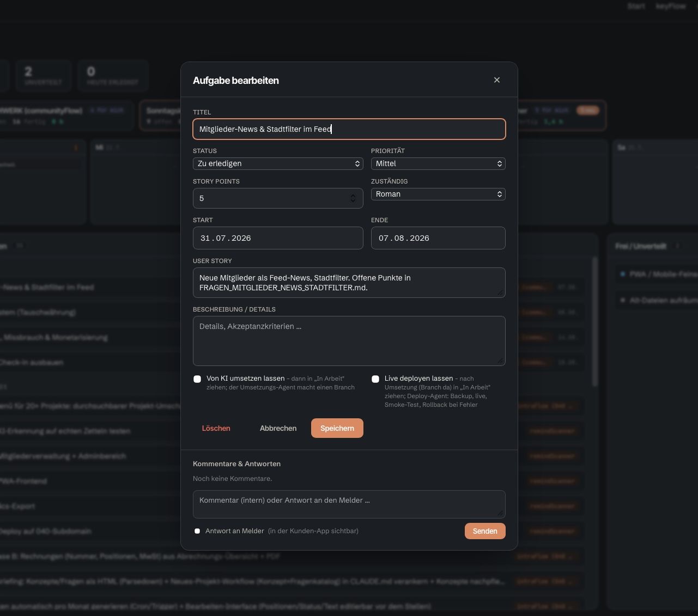698x616 pixels.
Task: Focus the Start date field 31.07.2026
Action: (278, 238)
